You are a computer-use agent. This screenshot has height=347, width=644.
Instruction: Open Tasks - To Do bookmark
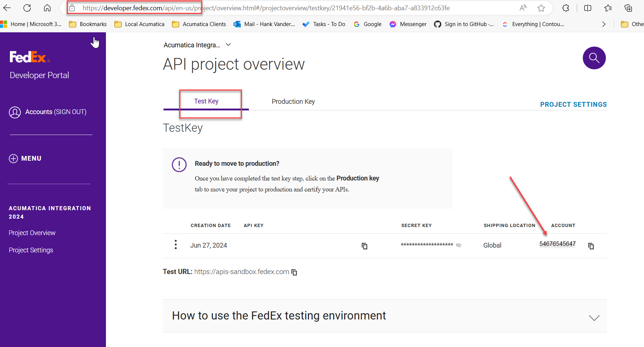(324, 24)
